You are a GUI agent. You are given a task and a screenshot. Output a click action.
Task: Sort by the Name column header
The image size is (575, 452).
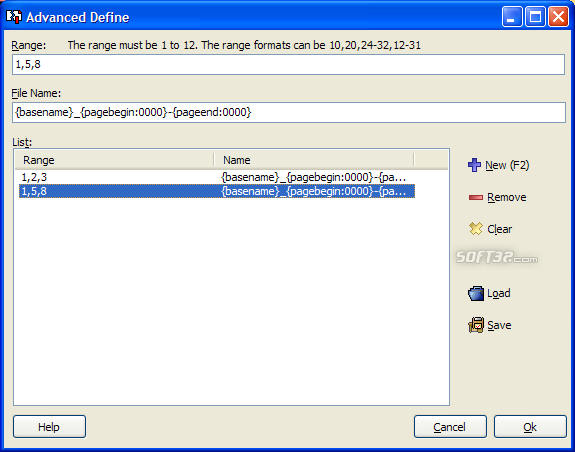(x=314, y=160)
